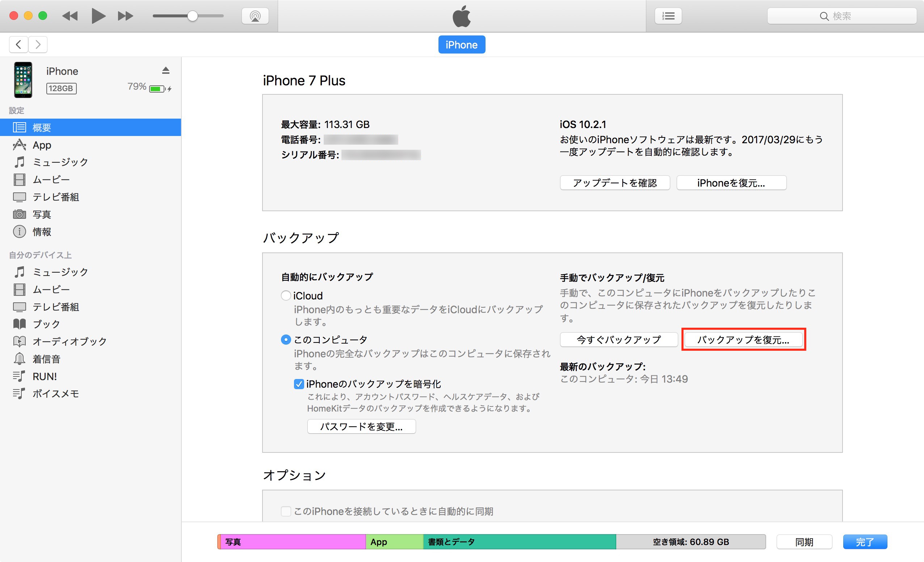Uncheck iPhoneのバックアップを暗号化 checkbox

[299, 384]
